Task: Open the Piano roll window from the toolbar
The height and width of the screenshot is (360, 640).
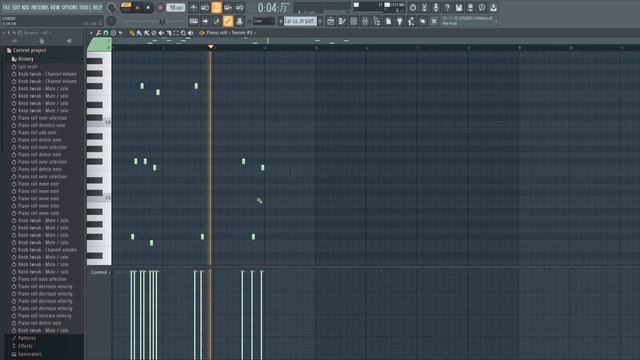Action: [x=342, y=21]
